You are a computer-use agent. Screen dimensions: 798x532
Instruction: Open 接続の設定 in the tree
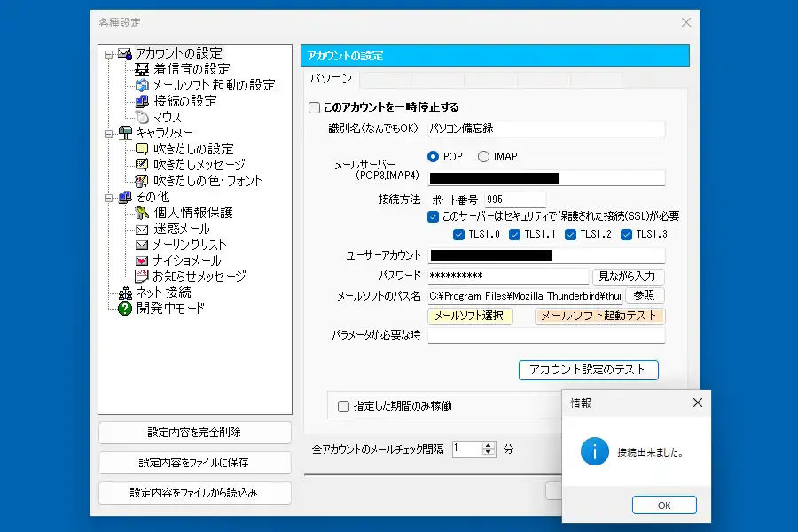[x=185, y=101]
